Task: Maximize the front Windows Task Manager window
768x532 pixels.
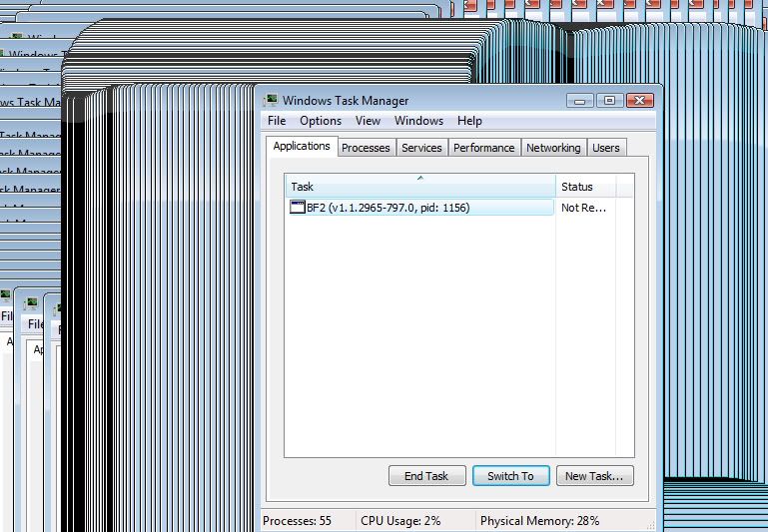Action: pos(609,100)
